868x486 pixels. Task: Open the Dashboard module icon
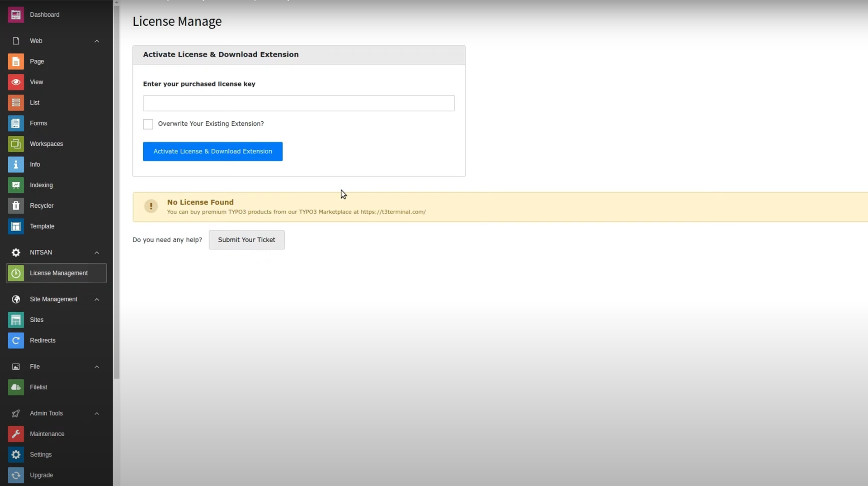(16, 15)
